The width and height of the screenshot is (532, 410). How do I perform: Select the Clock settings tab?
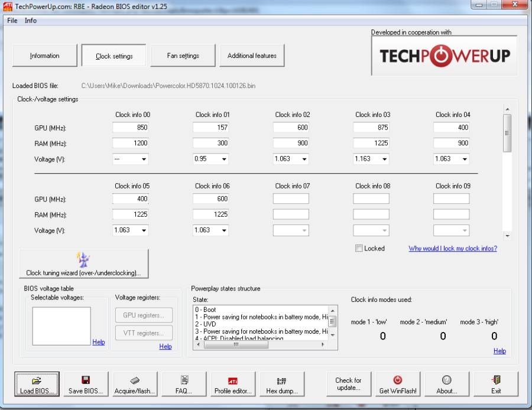[114, 56]
